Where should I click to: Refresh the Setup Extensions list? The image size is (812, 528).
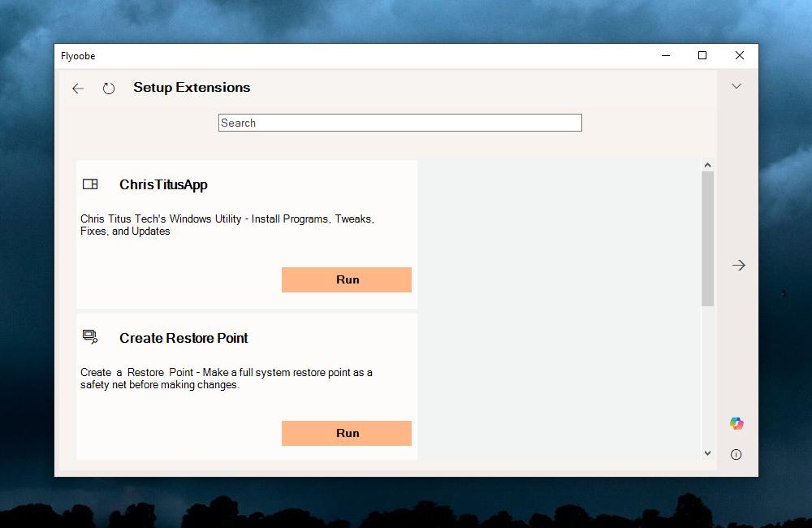pos(108,89)
